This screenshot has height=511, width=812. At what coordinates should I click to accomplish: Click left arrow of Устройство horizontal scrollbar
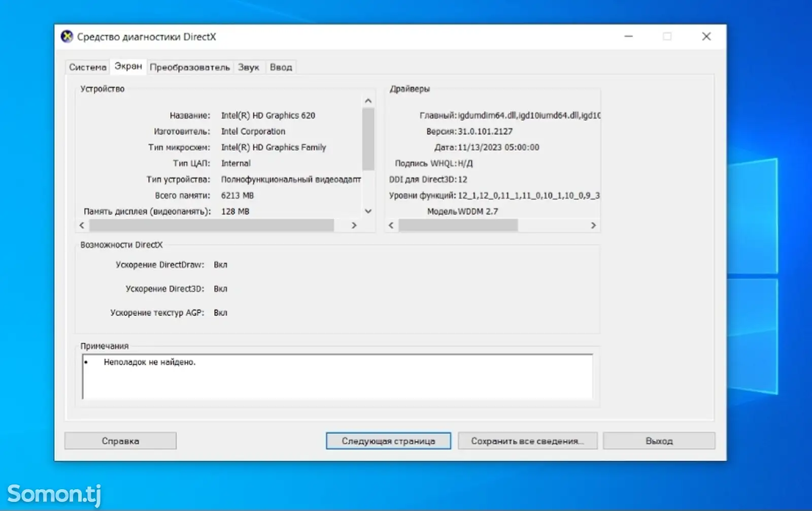[x=82, y=225]
